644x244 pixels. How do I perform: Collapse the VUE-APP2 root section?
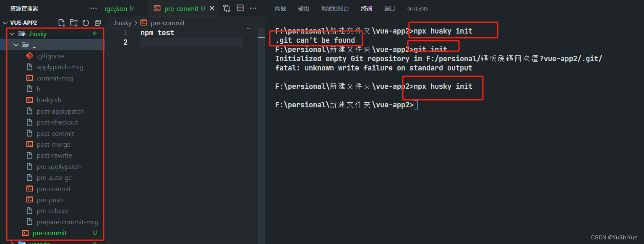click(5, 23)
